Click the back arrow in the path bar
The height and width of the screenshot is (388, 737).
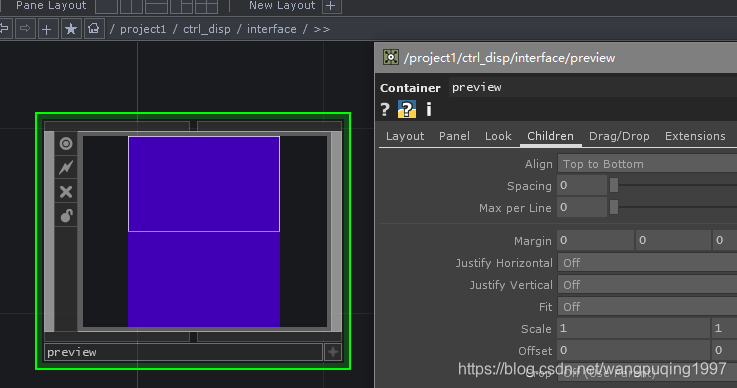pos(5,29)
